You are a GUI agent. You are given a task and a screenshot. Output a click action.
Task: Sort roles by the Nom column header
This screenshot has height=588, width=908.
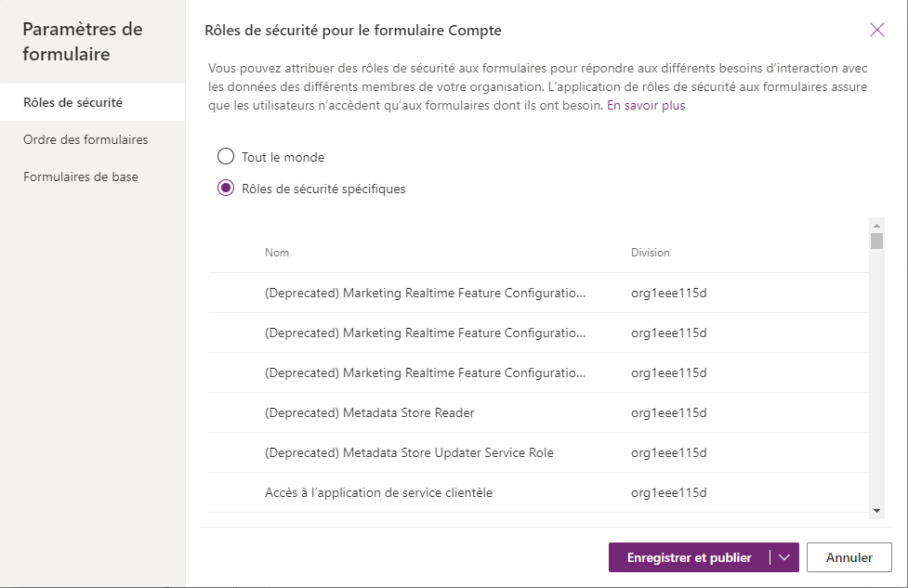(277, 253)
